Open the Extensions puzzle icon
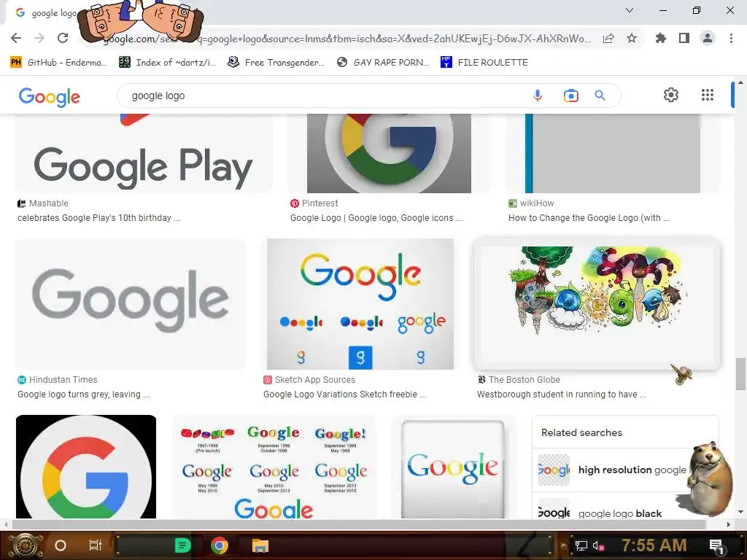The height and width of the screenshot is (560, 747). (660, 38)
